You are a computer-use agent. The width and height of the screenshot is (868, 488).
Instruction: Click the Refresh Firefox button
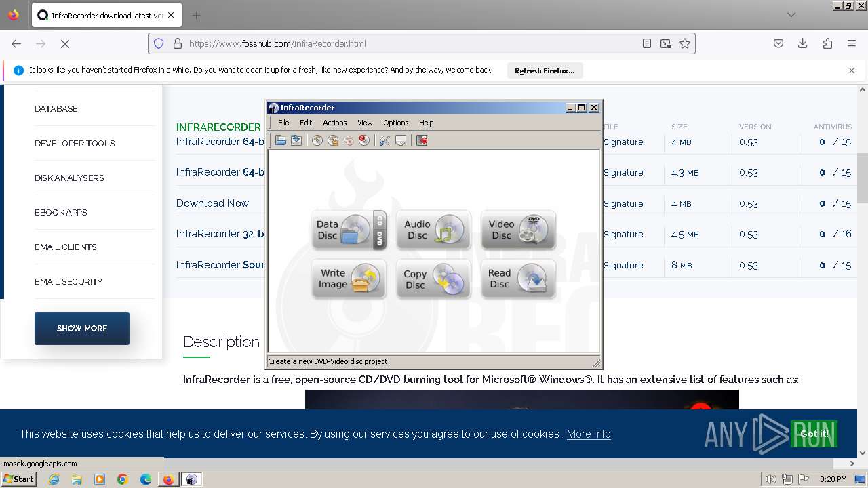[x=545, y=70]
